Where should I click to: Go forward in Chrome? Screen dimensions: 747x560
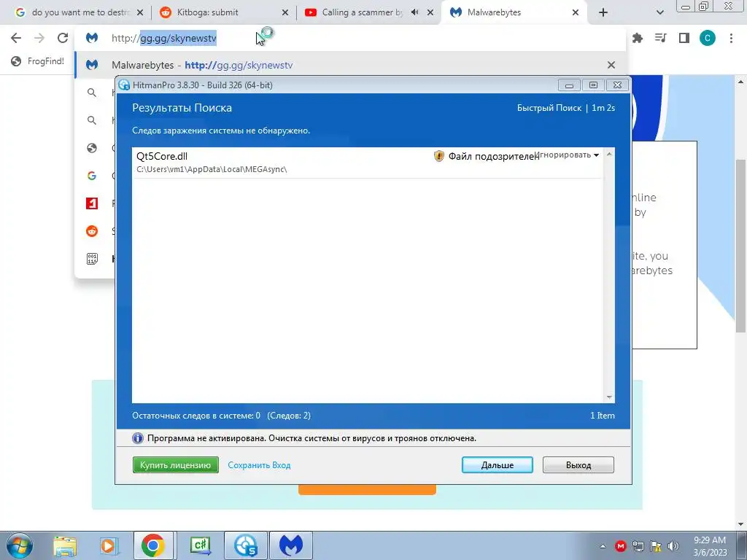tap(39, 38)
